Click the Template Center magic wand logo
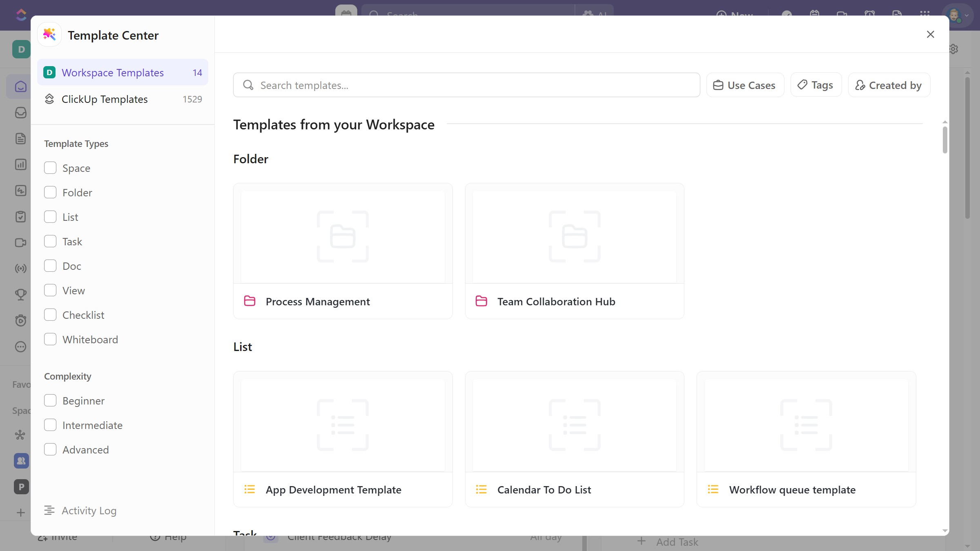The height and width of the screenshot is (551, 980). click(49, 35)
